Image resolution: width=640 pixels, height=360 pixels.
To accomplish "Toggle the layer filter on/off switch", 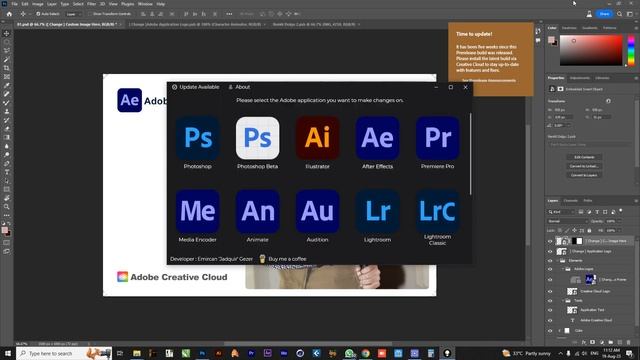I will [x=621, y=211].
